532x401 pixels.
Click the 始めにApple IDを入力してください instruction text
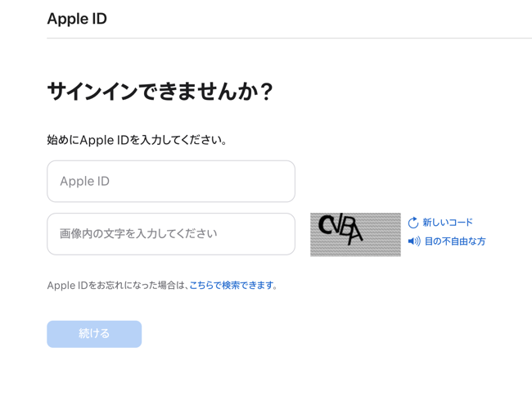[x=138, y=140]
